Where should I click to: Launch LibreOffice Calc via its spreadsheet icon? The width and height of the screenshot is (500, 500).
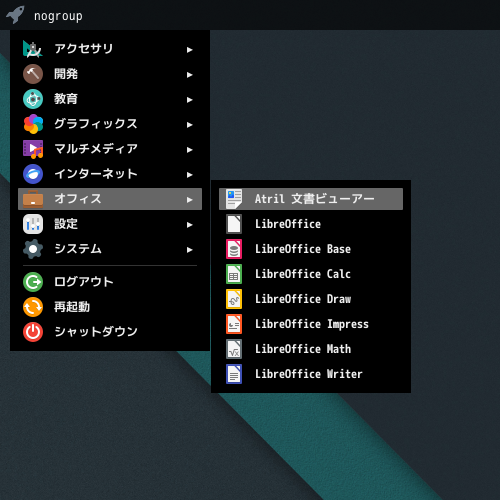point(234,274)
